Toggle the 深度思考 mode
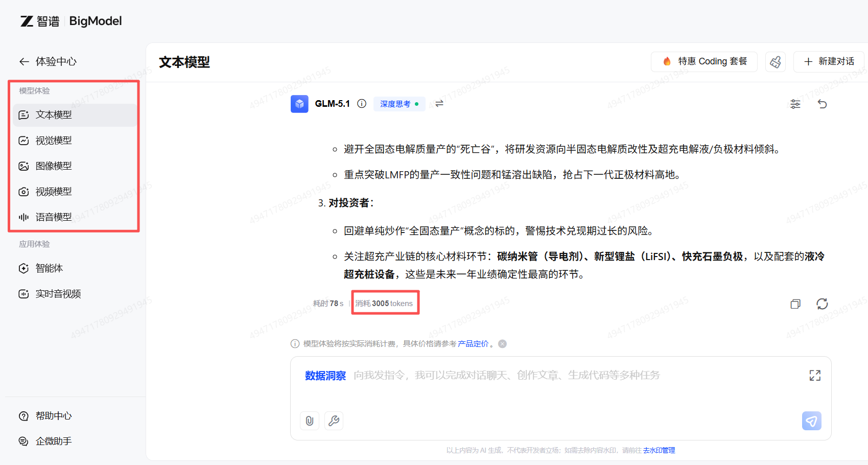 click(x=400, y=104)
